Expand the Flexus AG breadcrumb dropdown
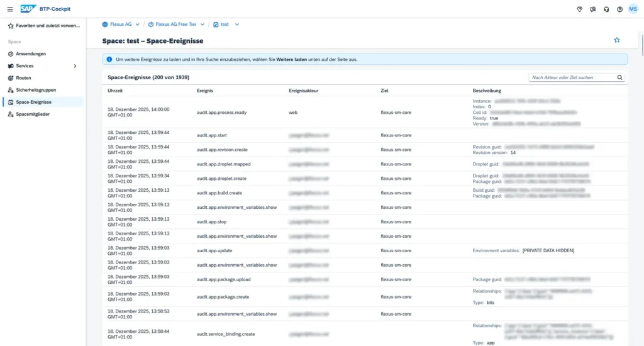 click(x=138, y=25)
